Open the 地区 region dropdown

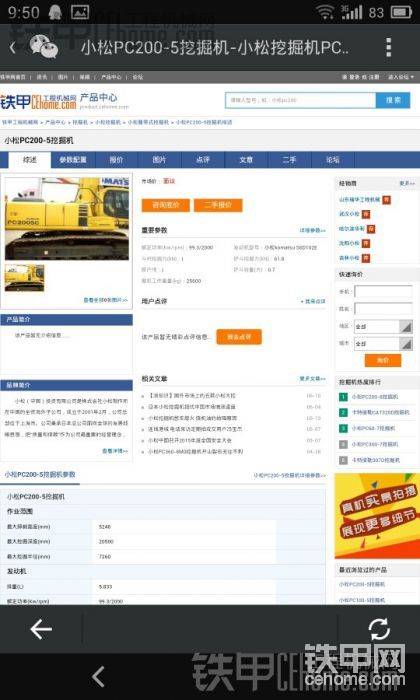coord(383,327)
